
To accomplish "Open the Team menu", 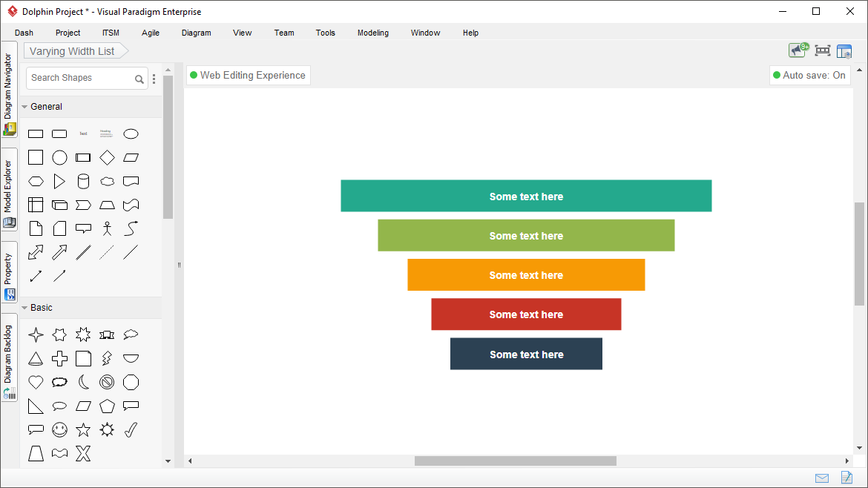I will (x=284, y=33).
